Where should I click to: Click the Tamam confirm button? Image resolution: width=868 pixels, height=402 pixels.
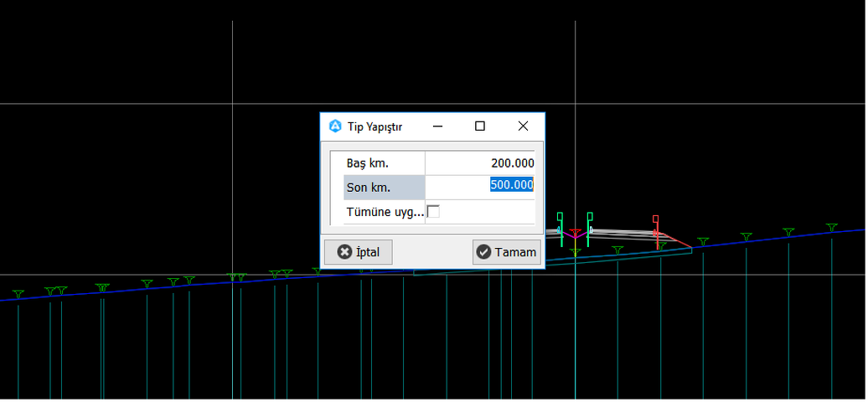[x=506, y=252]
